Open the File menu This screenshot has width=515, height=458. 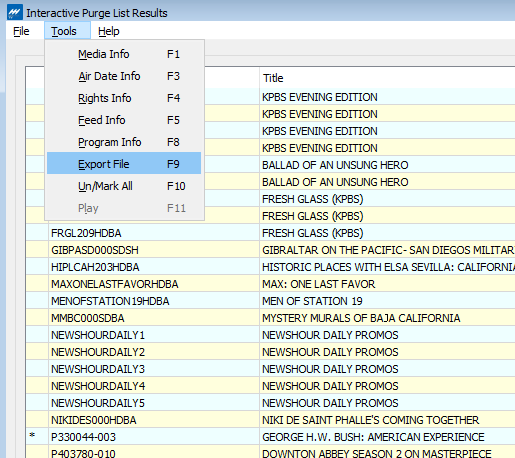tap(21, 31)
